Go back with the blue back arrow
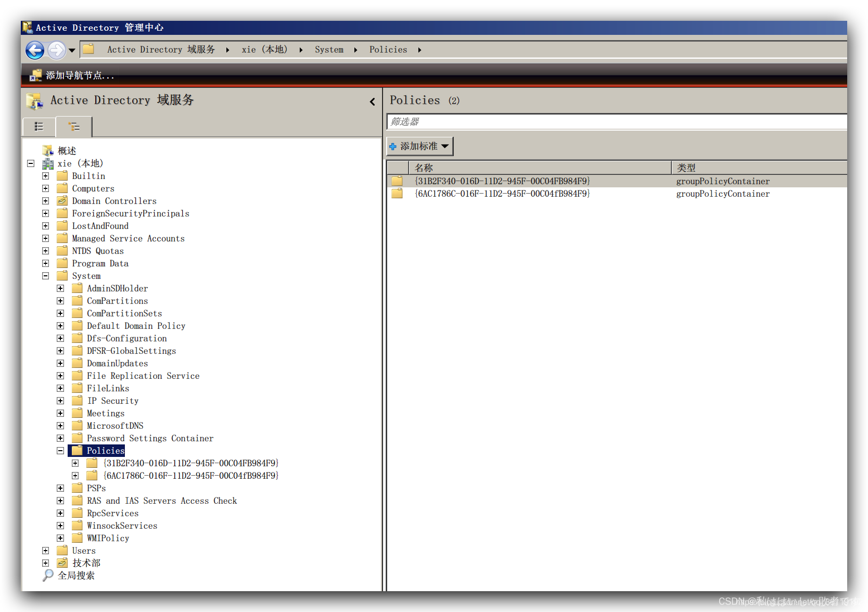The width and height of the screenshot is (868, 612). point(35,50)
